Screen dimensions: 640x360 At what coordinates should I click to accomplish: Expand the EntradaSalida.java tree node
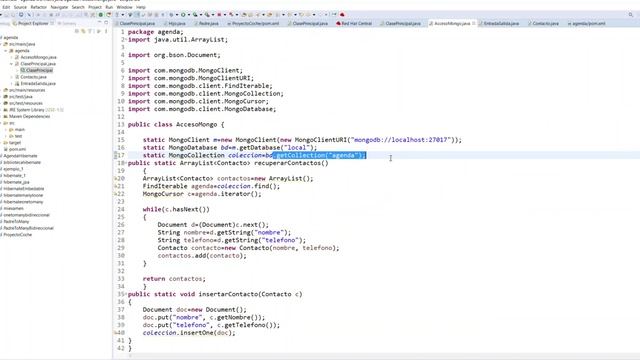point(11,84)
